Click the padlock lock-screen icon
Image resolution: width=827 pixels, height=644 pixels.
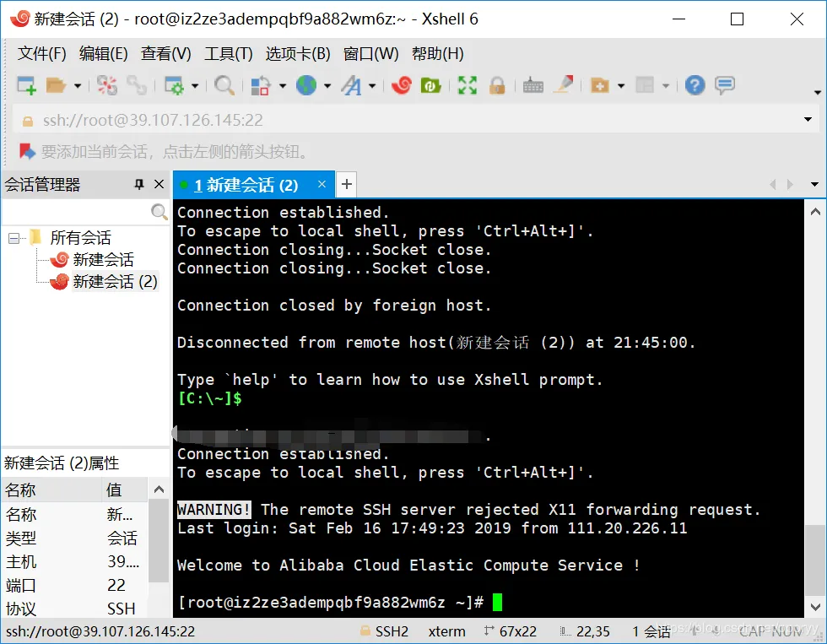point(497,85)
